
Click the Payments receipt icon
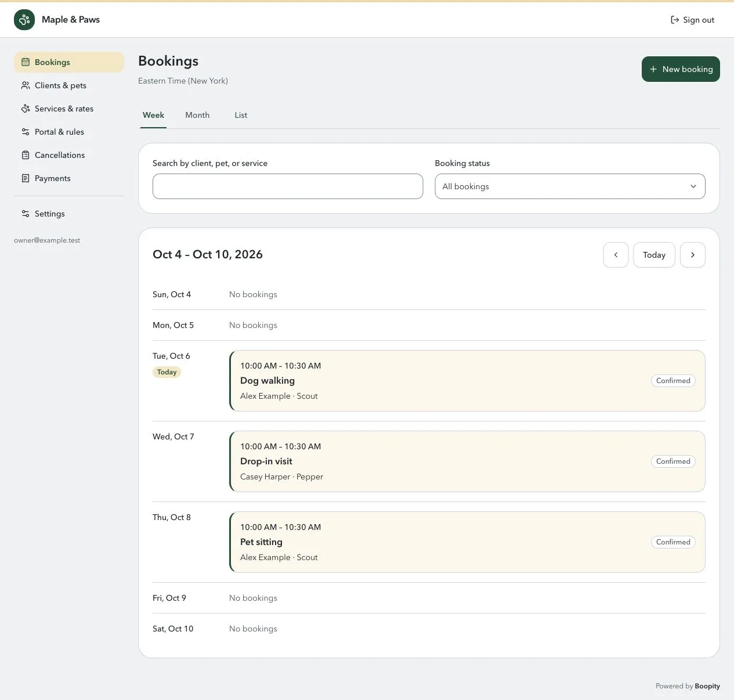pos(26,178)
